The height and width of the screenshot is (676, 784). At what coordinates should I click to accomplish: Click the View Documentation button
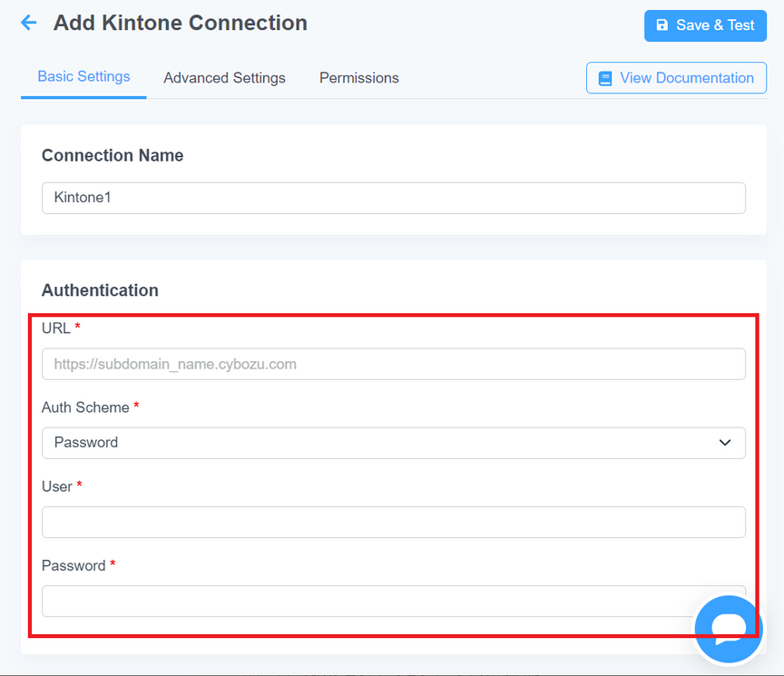[x=676, y=78]
